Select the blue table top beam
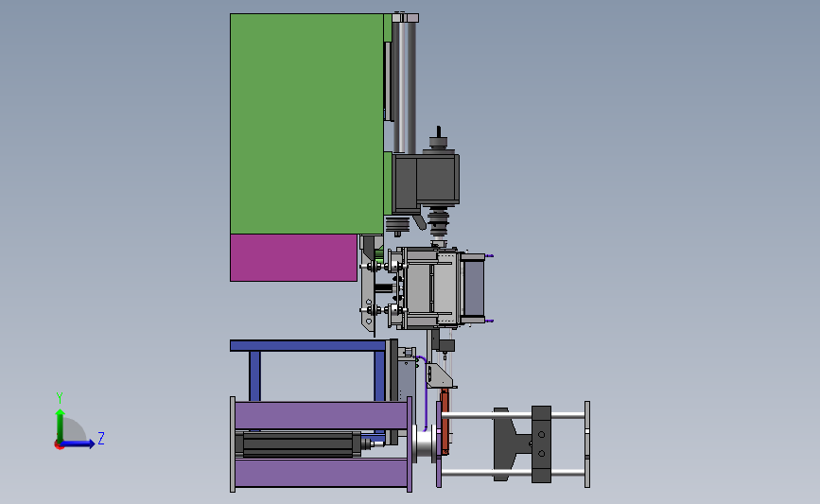The width and height of the screenshot is (820, 504). 308,345
